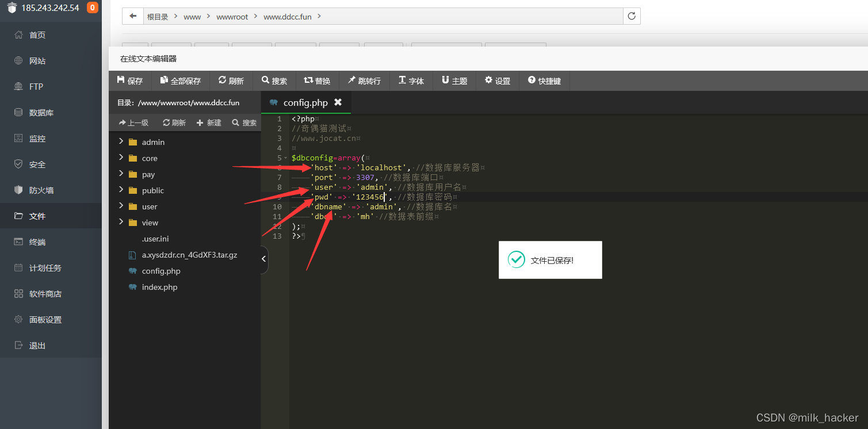Click the back arrow in path bar
868x429 pixels.
[133, 16]
